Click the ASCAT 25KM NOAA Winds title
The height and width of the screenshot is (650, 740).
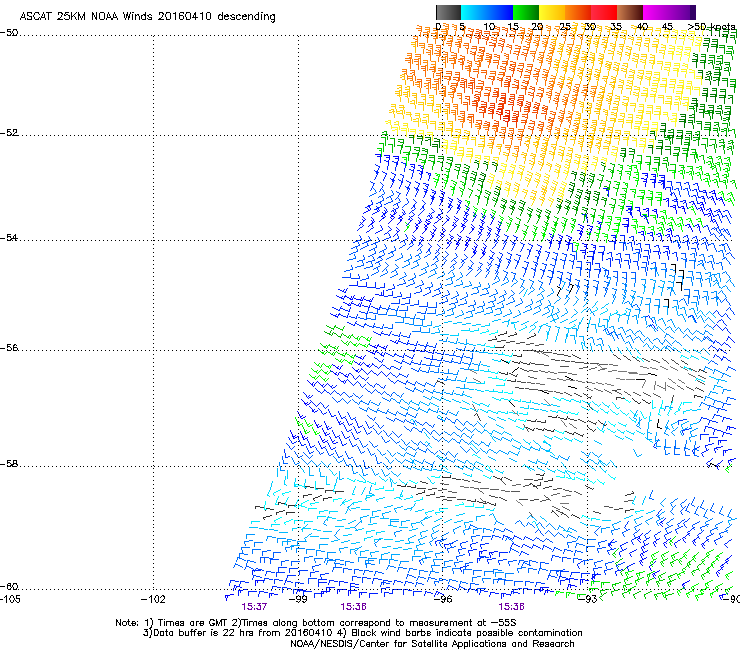pyautogui.click(x=147, y=17)
